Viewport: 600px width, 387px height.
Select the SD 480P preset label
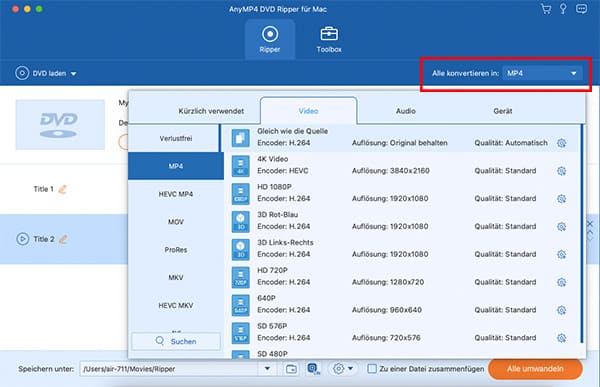(272, 354)
